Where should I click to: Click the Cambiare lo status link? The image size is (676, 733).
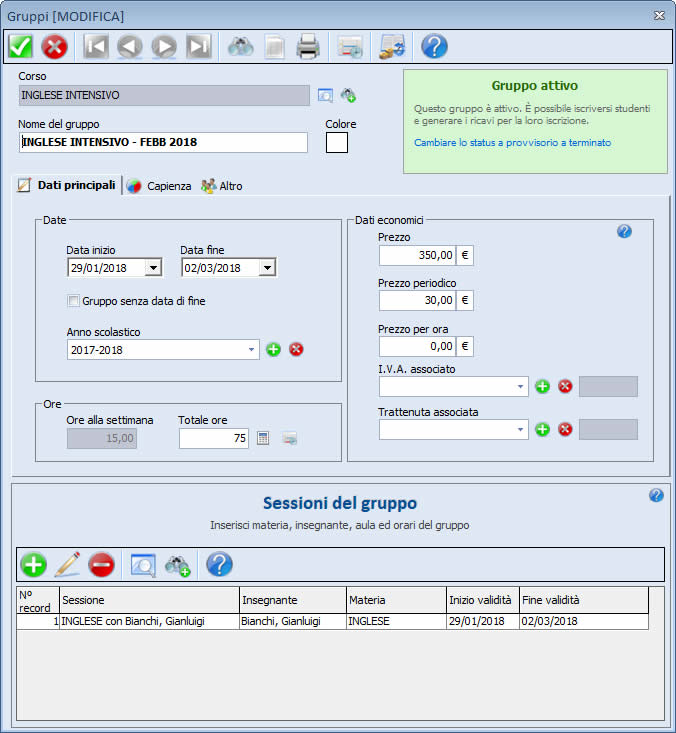pos(512,143)
